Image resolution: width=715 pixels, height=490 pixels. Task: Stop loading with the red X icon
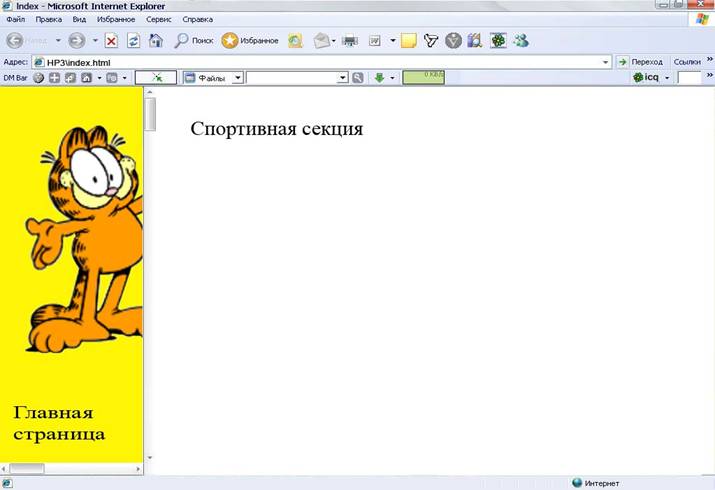[111, 41]
